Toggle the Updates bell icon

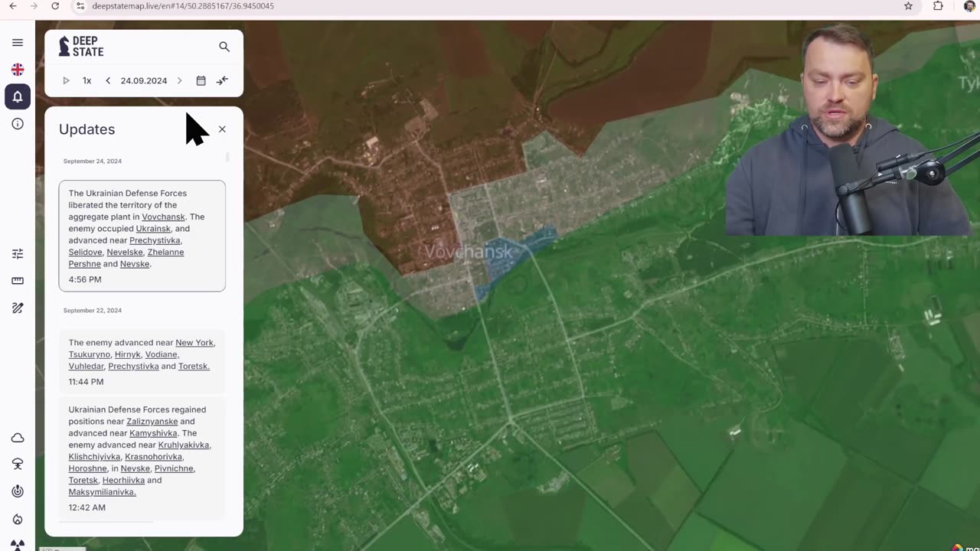18,96
